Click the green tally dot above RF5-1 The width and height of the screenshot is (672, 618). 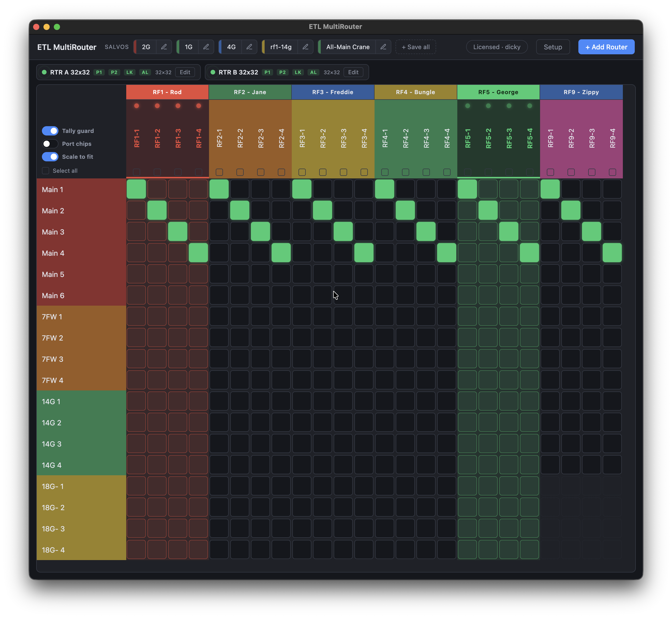point(468,106)
